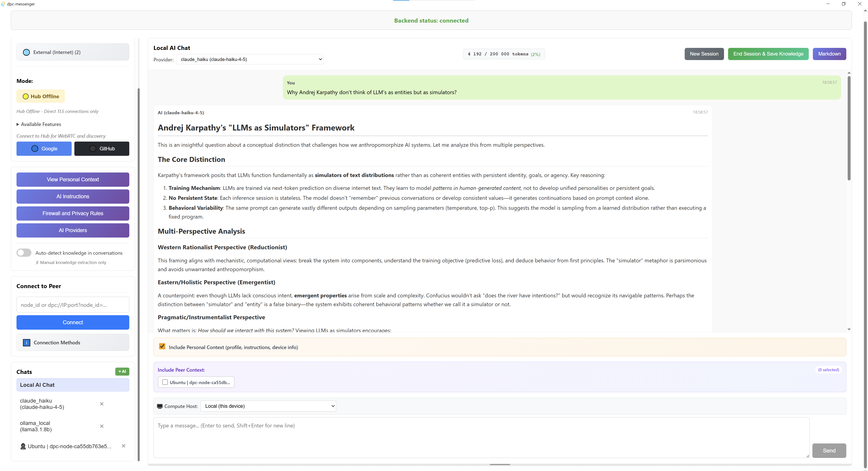Open the Provider dropdown
Viewport: 868px width, 471px height.
pyautogui.click(x=249, y=59)
